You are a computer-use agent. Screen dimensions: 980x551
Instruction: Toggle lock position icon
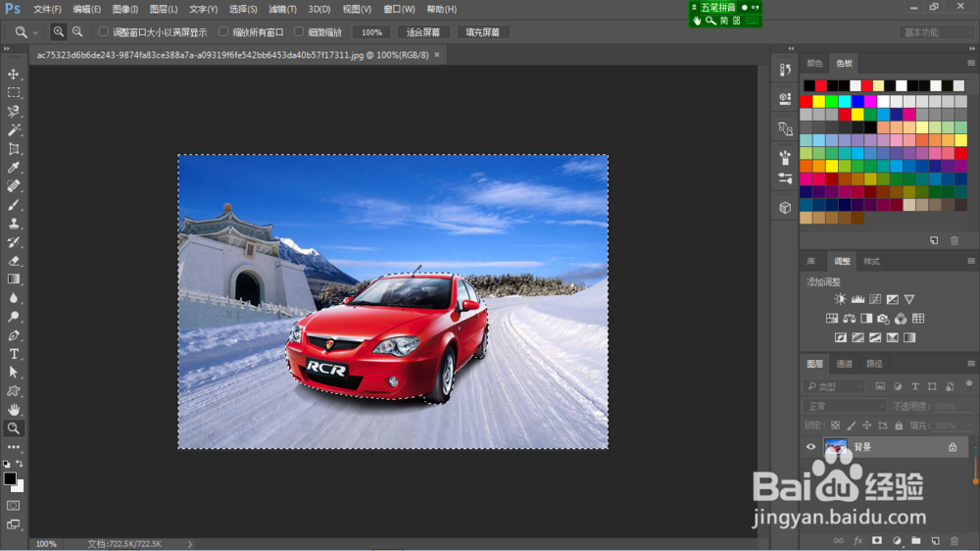pyautogui.click(x=867, y=426)
